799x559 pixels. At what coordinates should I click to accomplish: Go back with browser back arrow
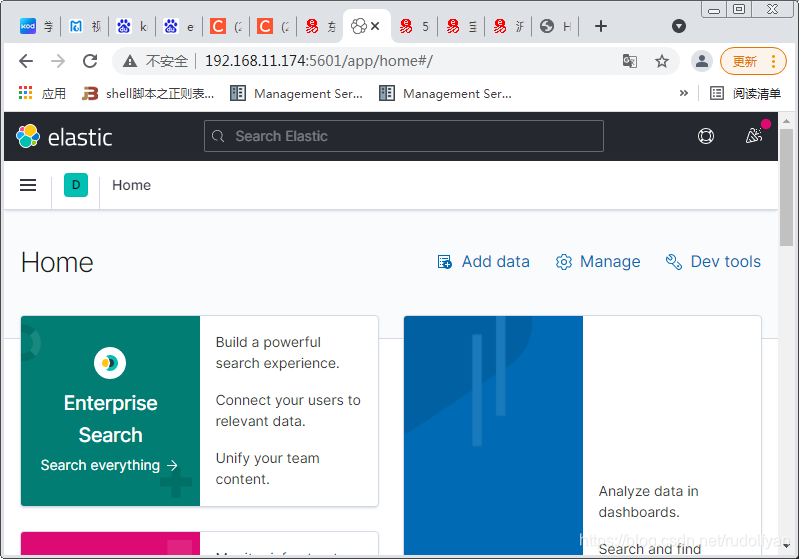click(26, 61)
